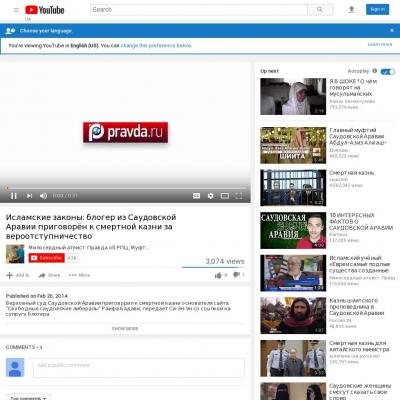Image resolution: width=400 pixels, height=400 pixels.
Task: Click the red Subscribe button
Action: tap(46, 258)
